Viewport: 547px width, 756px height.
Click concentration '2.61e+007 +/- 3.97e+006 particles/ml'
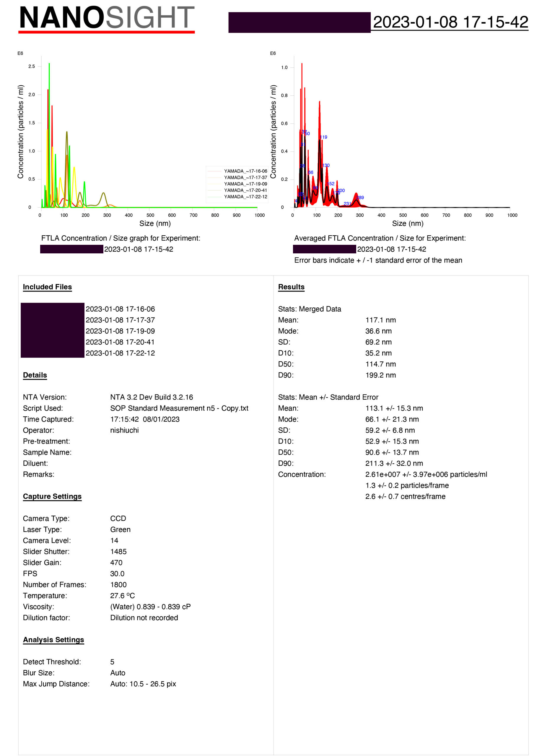click(426, 474)
